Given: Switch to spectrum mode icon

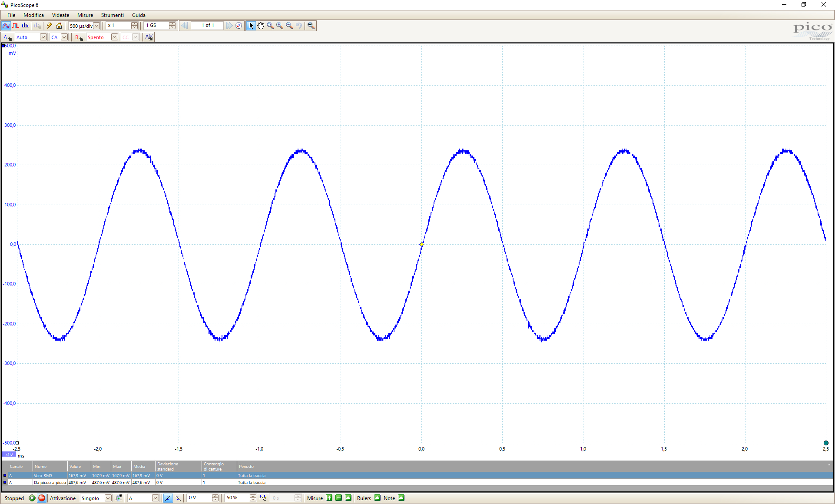Looking at the screenshot, I should 25,26.
